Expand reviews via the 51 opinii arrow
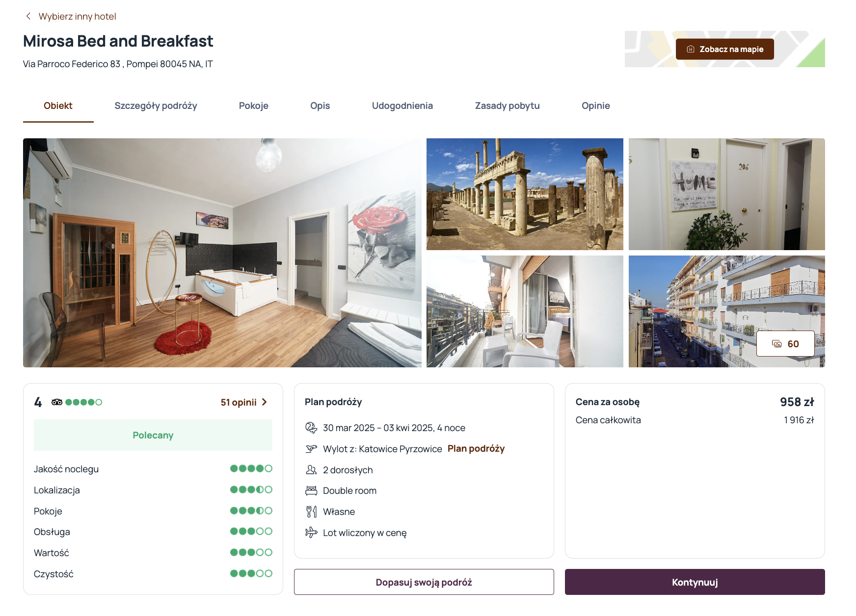The image size is (856, 616). 265,402
